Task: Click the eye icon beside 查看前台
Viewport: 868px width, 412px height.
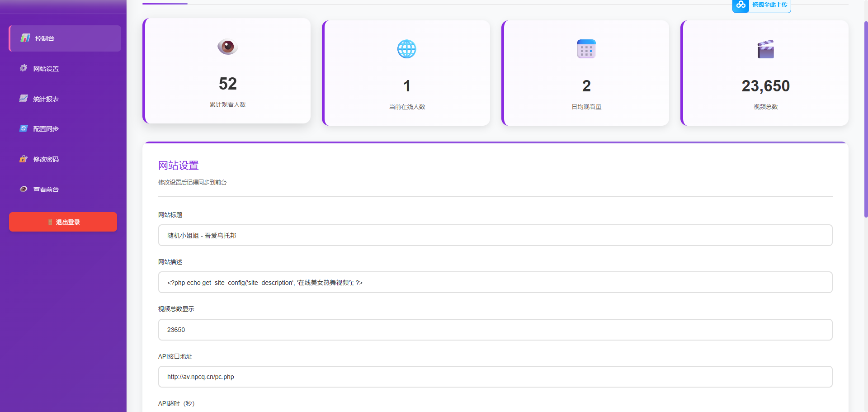Action: [x=24, y=189]
